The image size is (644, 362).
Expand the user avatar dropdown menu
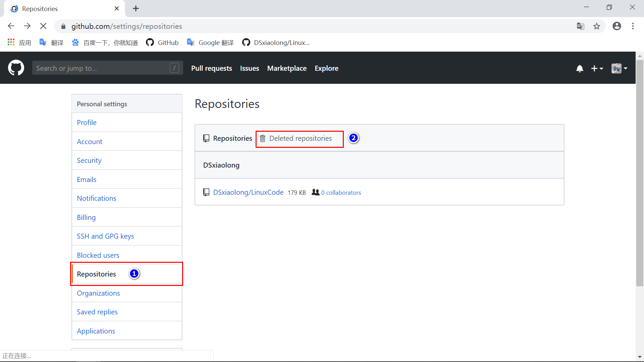(619, 68)
